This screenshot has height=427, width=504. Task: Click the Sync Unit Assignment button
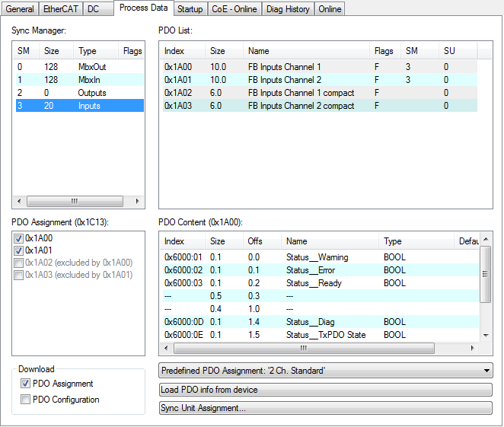click(326, 408)
